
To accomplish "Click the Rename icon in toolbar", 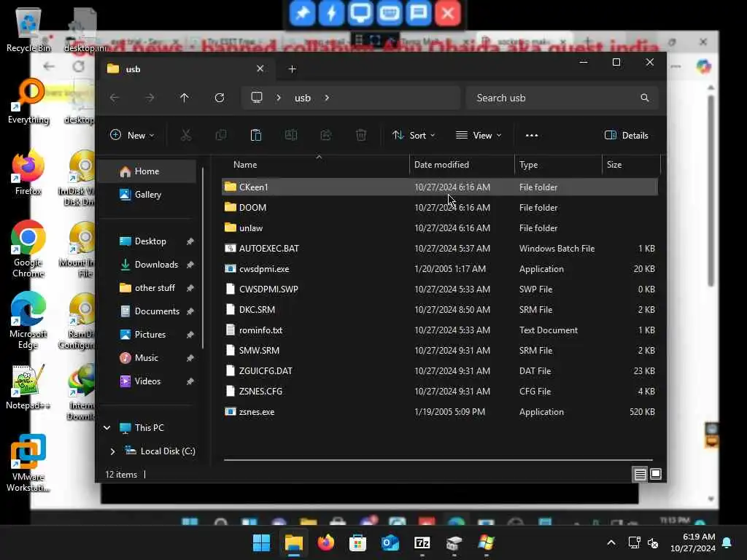I will coord(291,135).
